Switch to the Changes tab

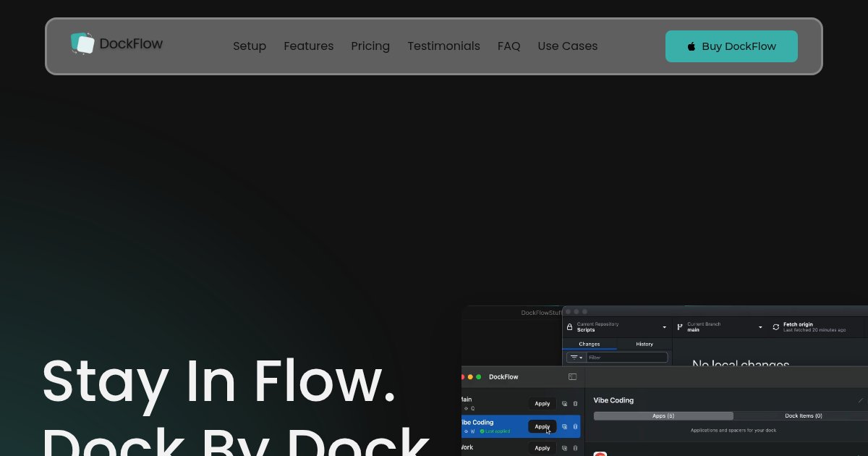click(590, 344)
